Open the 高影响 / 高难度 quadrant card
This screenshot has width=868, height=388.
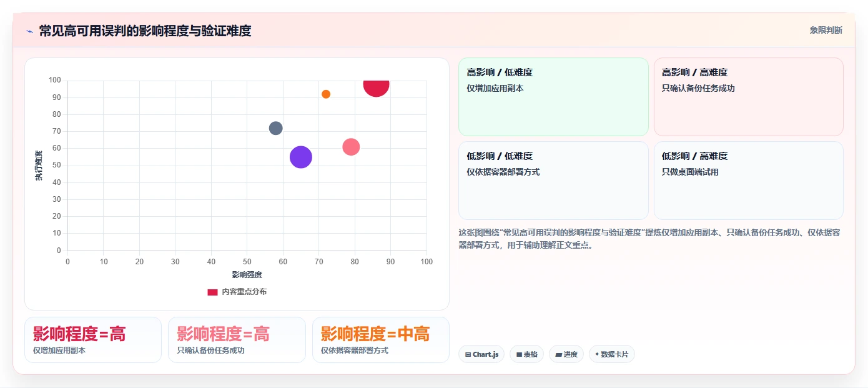(748, 97)
